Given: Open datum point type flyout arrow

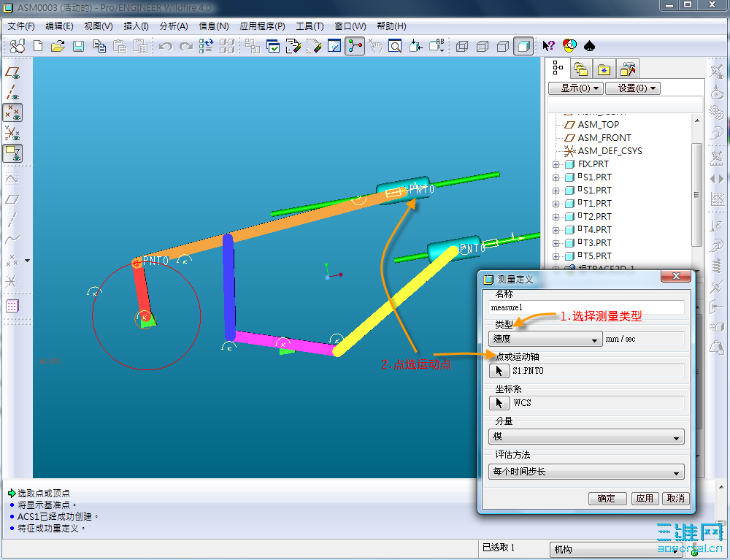Looking at the screenshot, I should (28, 261).
